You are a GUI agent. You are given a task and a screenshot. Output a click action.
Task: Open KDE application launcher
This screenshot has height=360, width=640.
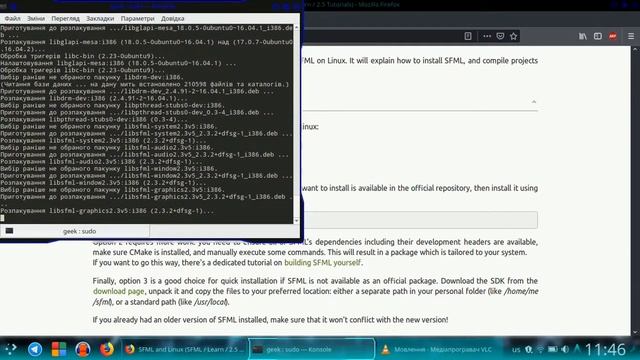[11, 349]
